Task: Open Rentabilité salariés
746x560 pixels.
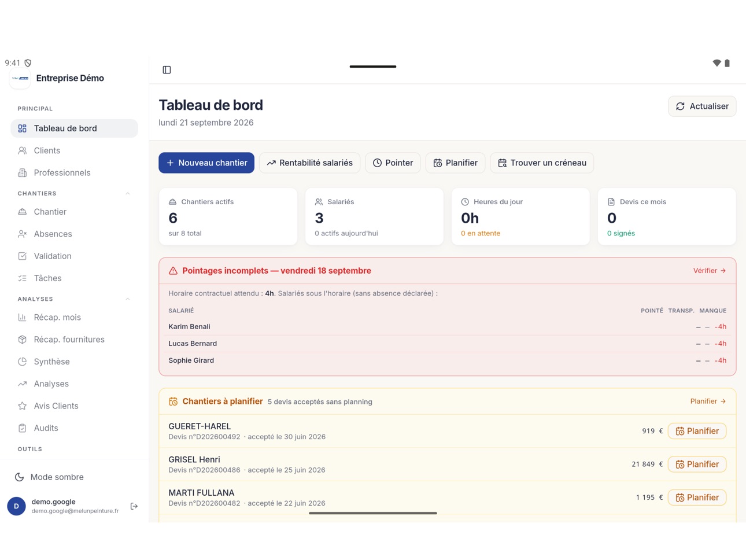Action: [309, 163]
